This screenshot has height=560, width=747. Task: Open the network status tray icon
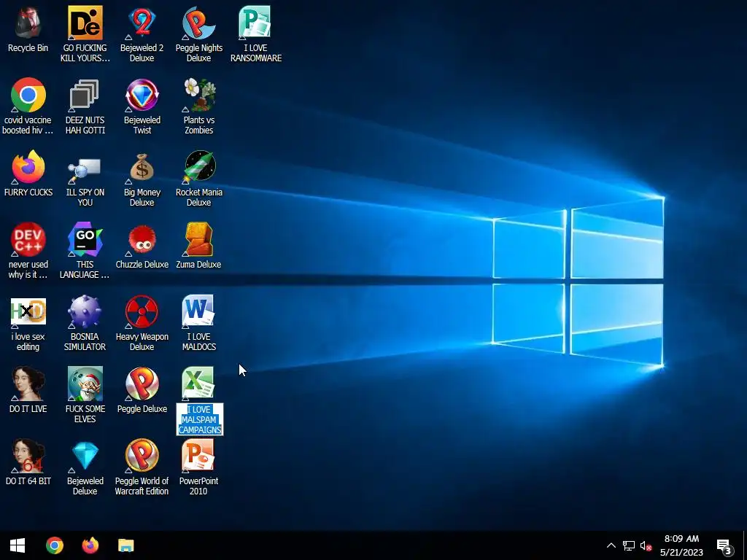click(x=628, y=545)
